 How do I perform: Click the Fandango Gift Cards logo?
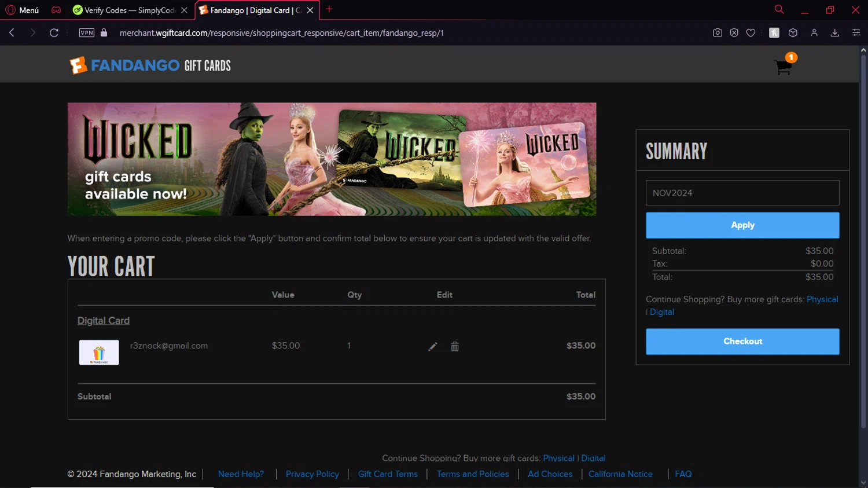150,65
